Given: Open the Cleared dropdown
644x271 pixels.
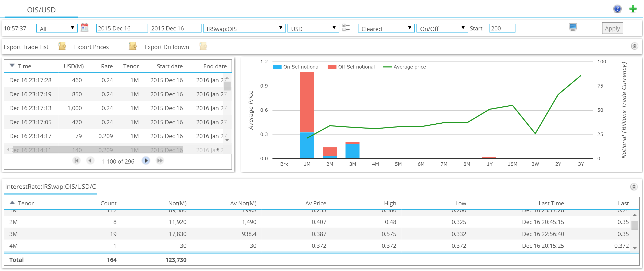Looking at the screenshot, I should coord(386,28).
